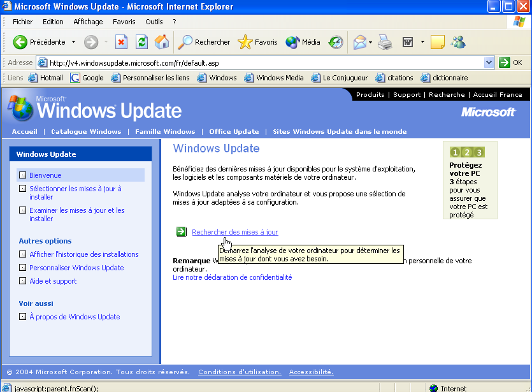
Task: Edit page with Word icon
Action: coord(408,42)
